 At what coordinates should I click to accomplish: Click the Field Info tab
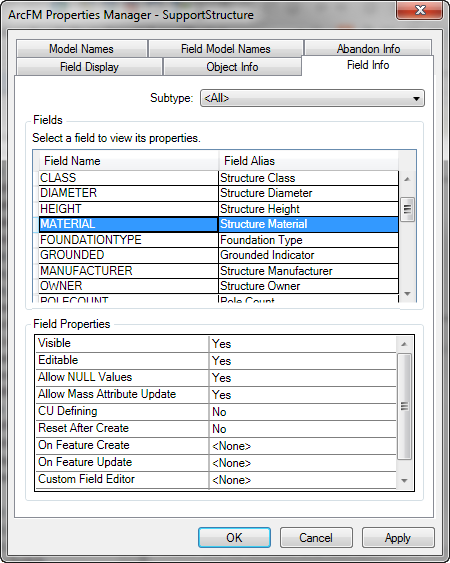click(x=368, y=65)
